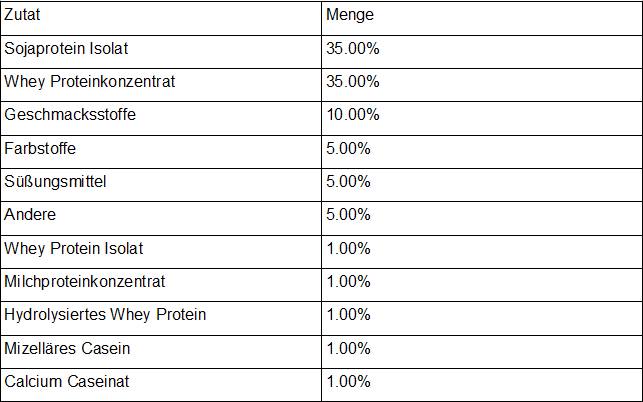Click the Geschmacksstoffe ingredient cell

tap(161, 119)
